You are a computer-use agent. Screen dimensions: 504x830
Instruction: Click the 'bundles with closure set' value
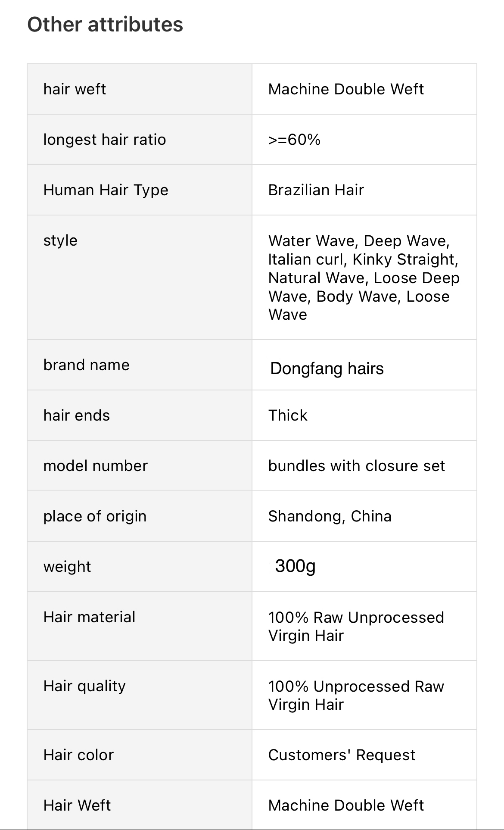point(357,466)
